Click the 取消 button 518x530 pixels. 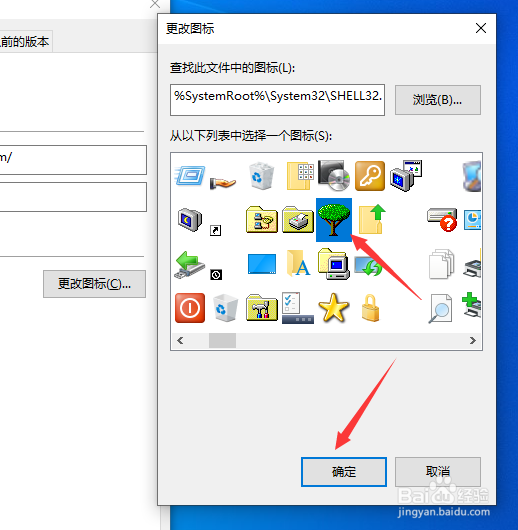click(438, 472)
